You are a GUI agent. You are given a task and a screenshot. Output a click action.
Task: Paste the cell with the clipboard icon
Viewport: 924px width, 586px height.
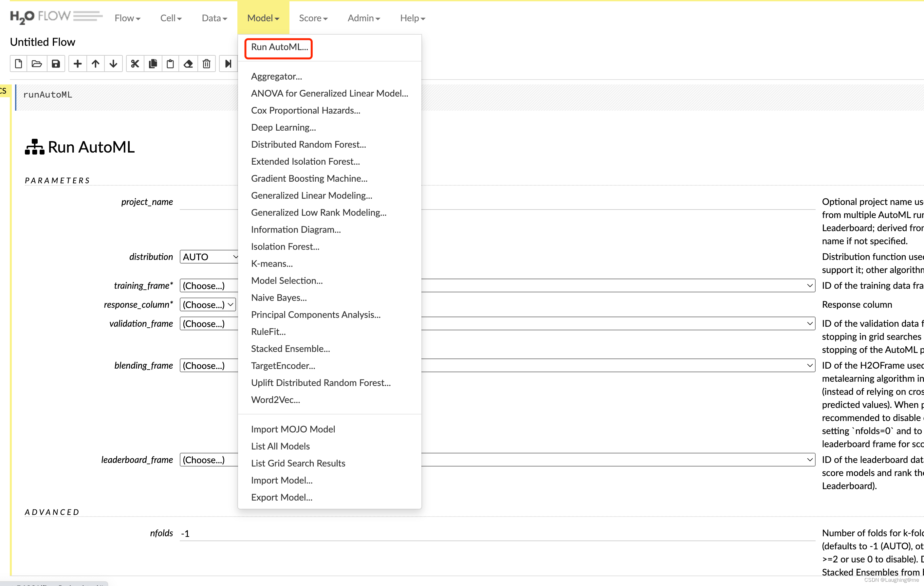(x=170, y=64)
